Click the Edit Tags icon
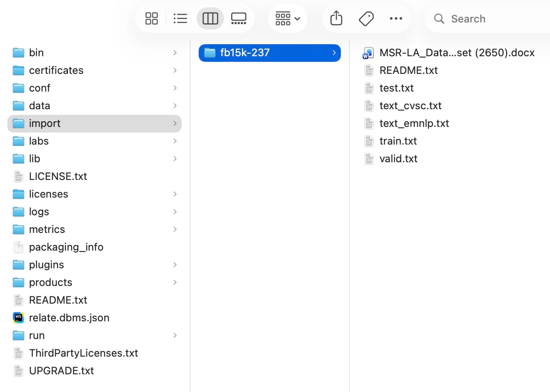The height and width of the screenshot is (392, 550). pyautogui.click(x=366, y=18)
